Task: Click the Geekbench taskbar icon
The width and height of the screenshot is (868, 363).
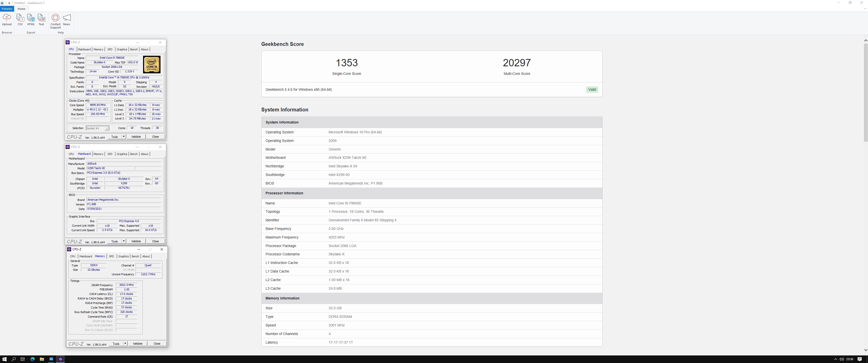Action: coord(51,359)
